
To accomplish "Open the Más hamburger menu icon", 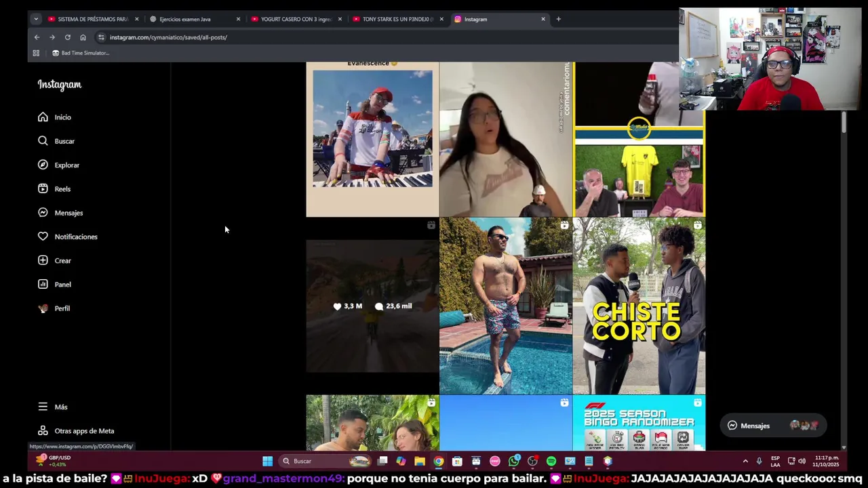I will pyautogui.click(x=43, y=407).
